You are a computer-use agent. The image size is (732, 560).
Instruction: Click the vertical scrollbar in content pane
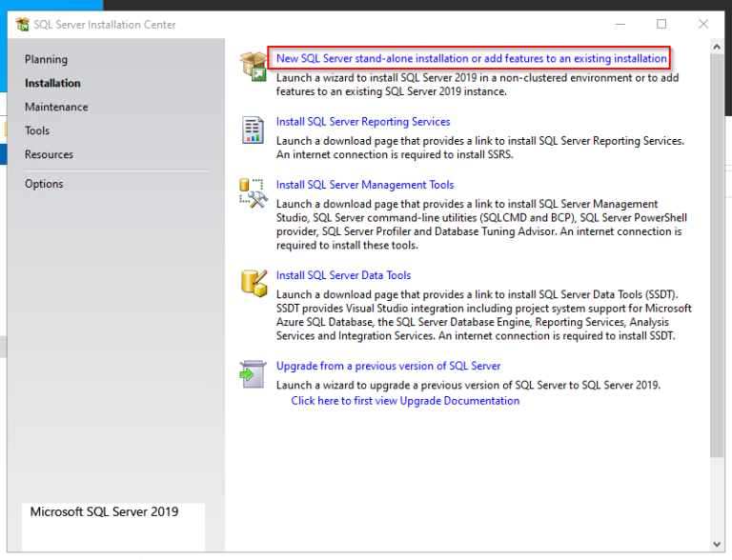tap(717, 286)
